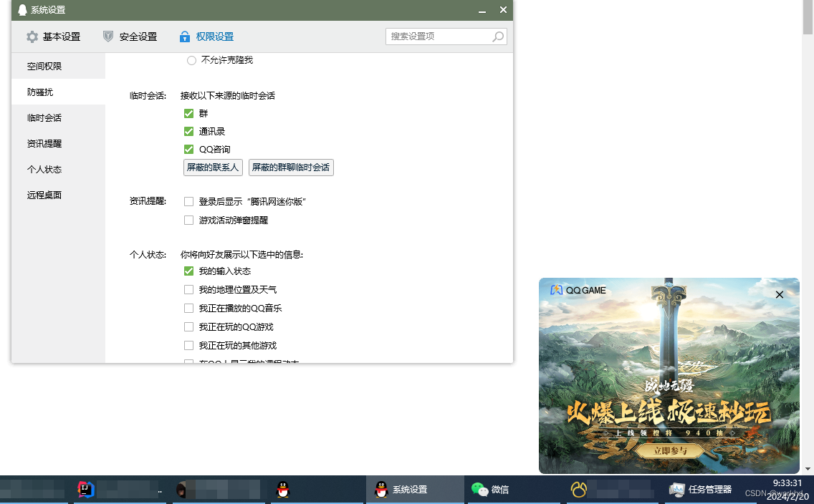Open 资讯提醒 sidebar item
Screen dimensions: 814x504
tap(58, 144)
